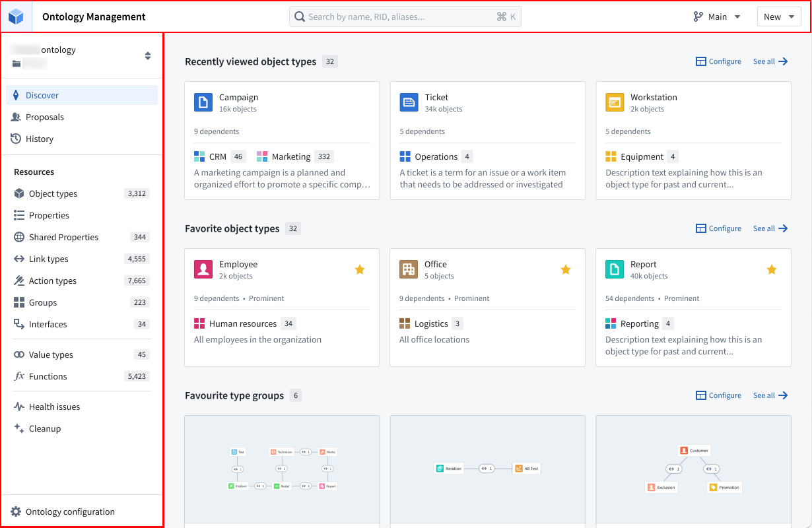Open the Functions fx icon
This screenshot has width=812, height=528.
tap(19, 376)
